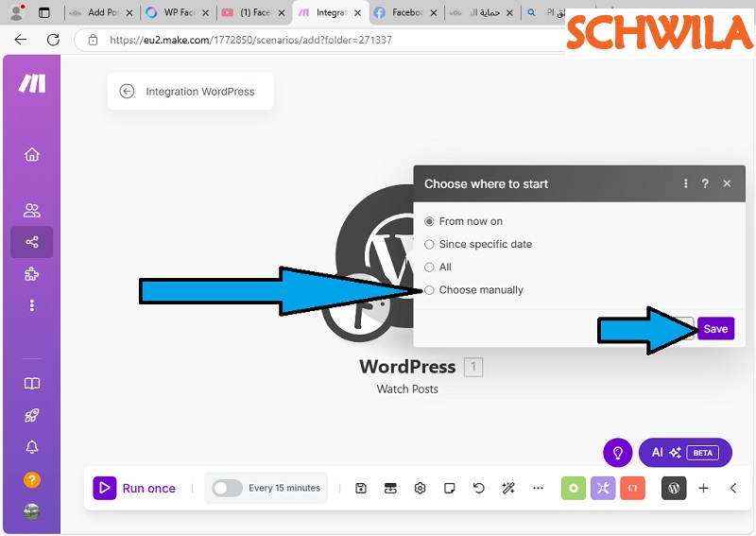This screenshot has width=756, height=536.
Task: Open browser profile icon at top left
Action: coord(17,12)
